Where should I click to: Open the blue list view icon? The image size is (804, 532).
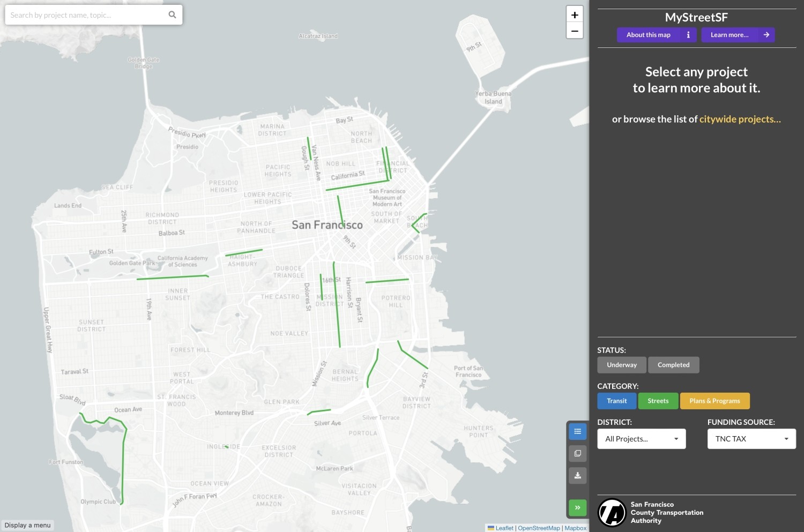pos(578,432)
